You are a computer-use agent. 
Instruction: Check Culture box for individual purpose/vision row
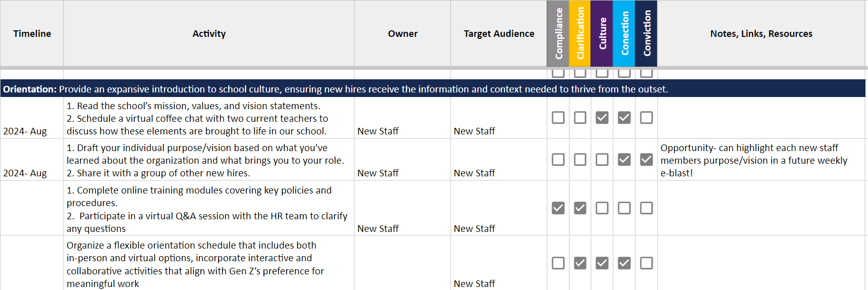(602, 160)
